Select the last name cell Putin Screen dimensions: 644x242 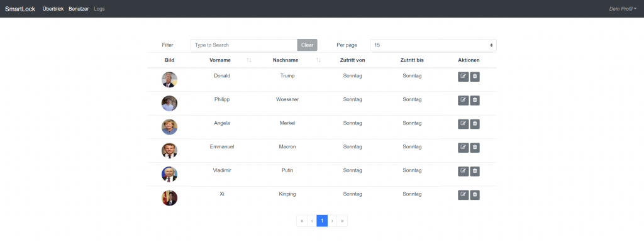[x=287, y=170]
